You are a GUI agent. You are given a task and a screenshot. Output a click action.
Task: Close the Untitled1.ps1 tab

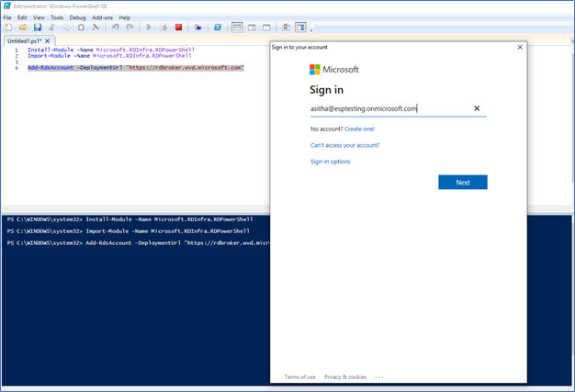[x=48, y=41]
